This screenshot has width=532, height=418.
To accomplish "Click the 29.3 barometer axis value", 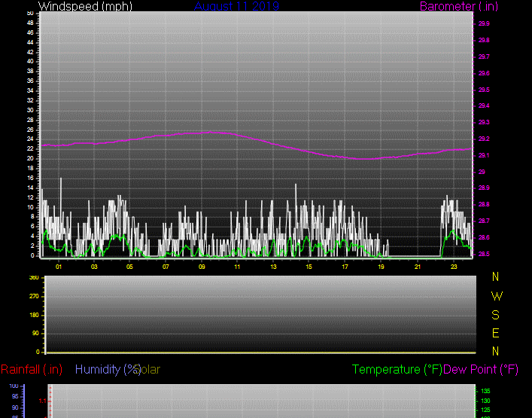I will point(484,122).
